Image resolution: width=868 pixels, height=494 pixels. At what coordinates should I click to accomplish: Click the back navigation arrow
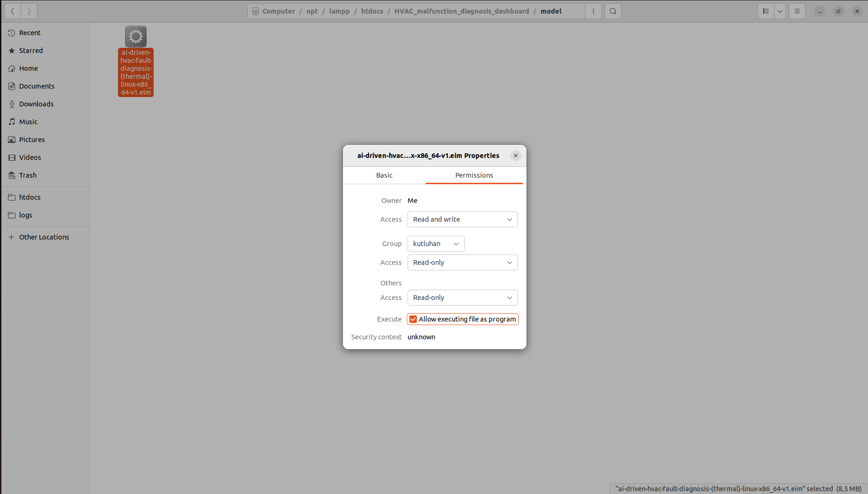[x=13, y=11]
